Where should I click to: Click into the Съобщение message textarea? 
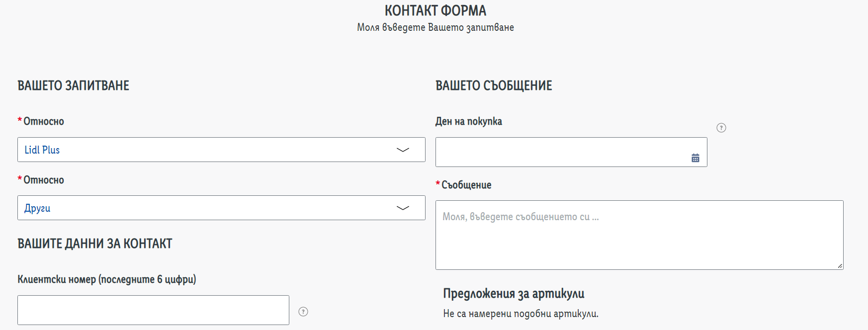click(639, 235)
